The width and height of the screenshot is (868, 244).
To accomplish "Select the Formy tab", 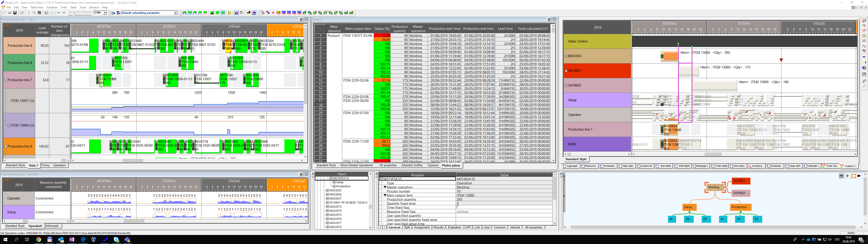I will (x=45, y=165).
